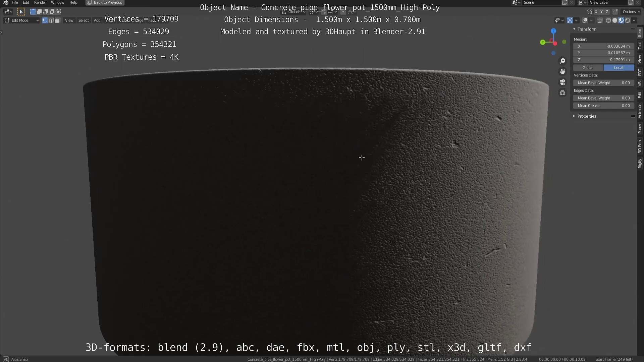Toggle show gizmo button
Image resolution: width=644 pixels, height=362 pixels.
pyautogui.click(x=570, y=20)
